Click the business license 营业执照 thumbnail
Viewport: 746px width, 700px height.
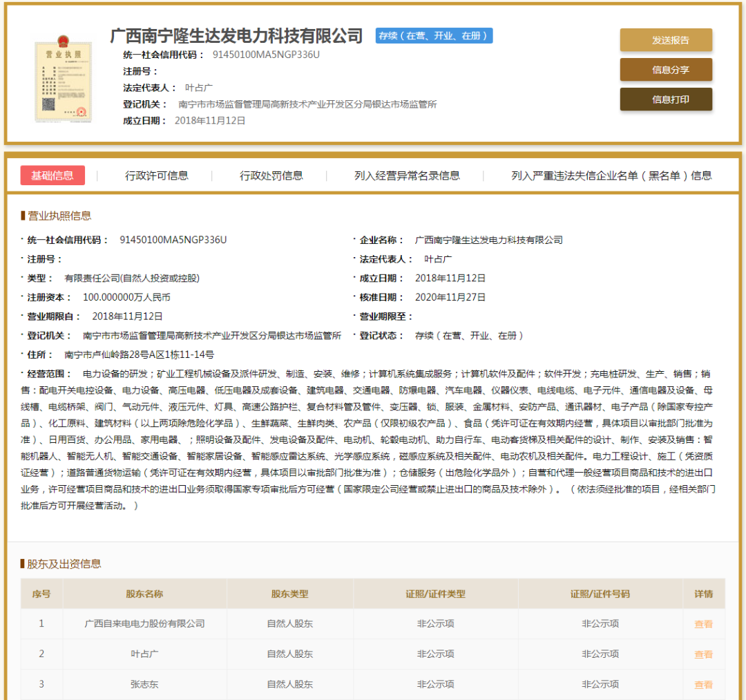[x=63, y=78]
